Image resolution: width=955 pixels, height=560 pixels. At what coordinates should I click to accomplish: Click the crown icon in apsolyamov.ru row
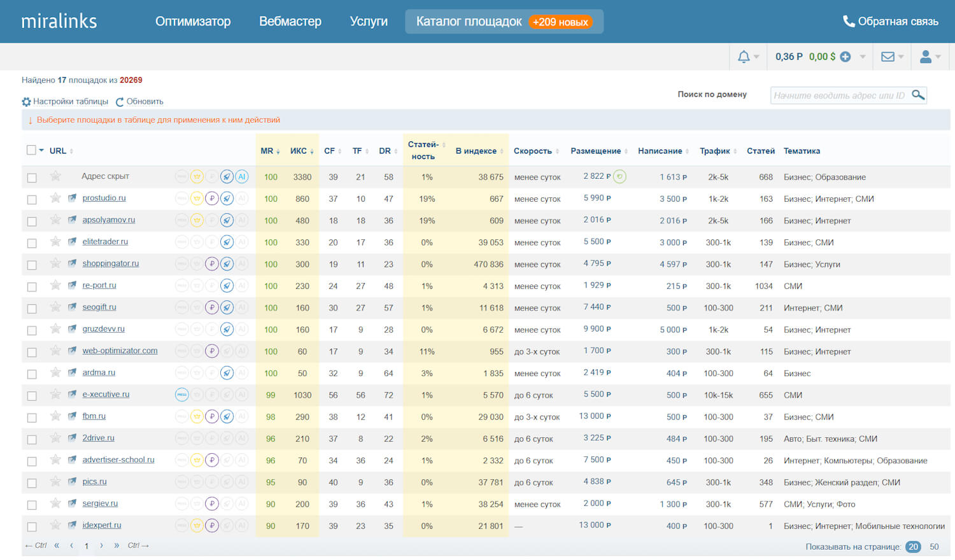click(197, 221)
